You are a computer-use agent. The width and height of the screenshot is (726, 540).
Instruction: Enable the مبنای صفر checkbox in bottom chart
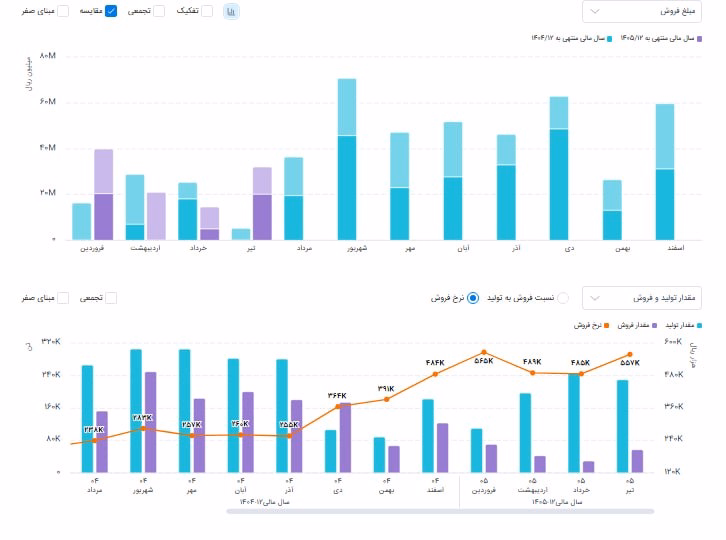point(63,298)
